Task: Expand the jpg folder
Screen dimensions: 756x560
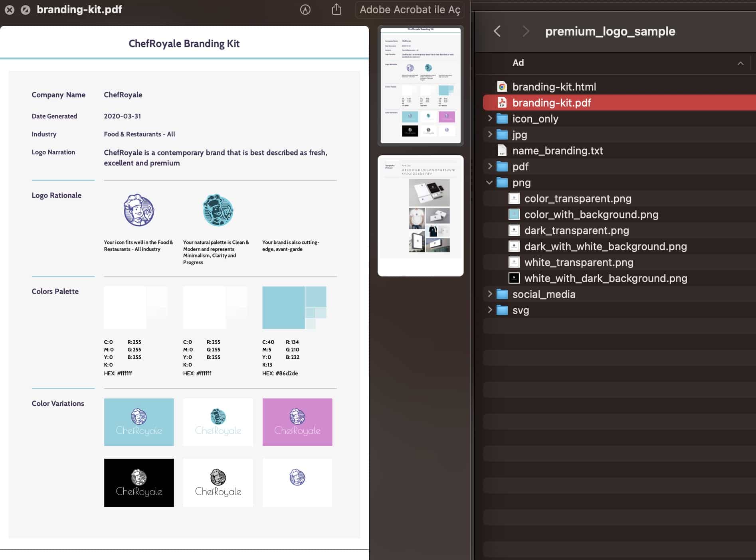Action: (490, 134)
